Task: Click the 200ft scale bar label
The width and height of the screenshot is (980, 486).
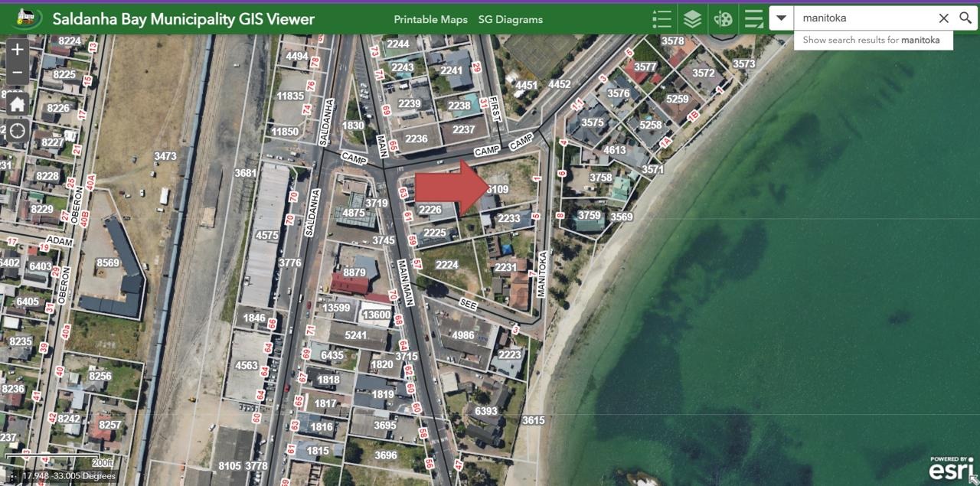Action: (x=102, y=462)
